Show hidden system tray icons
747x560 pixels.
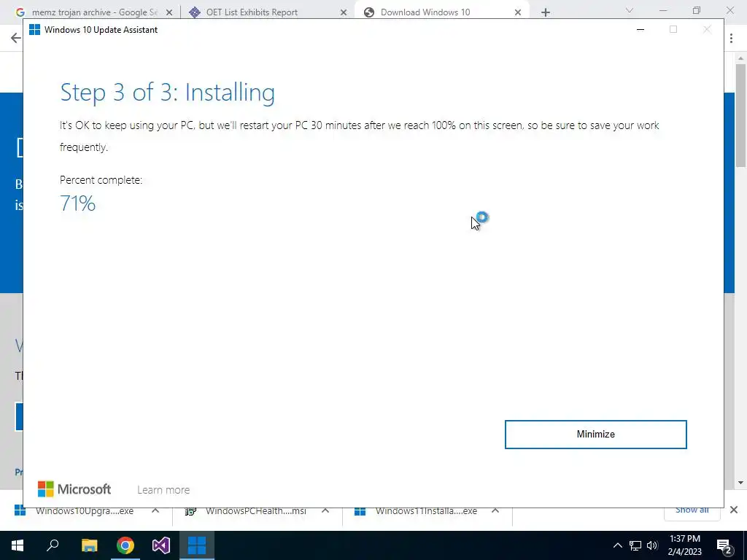pyautogui.click(x=617, y=545)
